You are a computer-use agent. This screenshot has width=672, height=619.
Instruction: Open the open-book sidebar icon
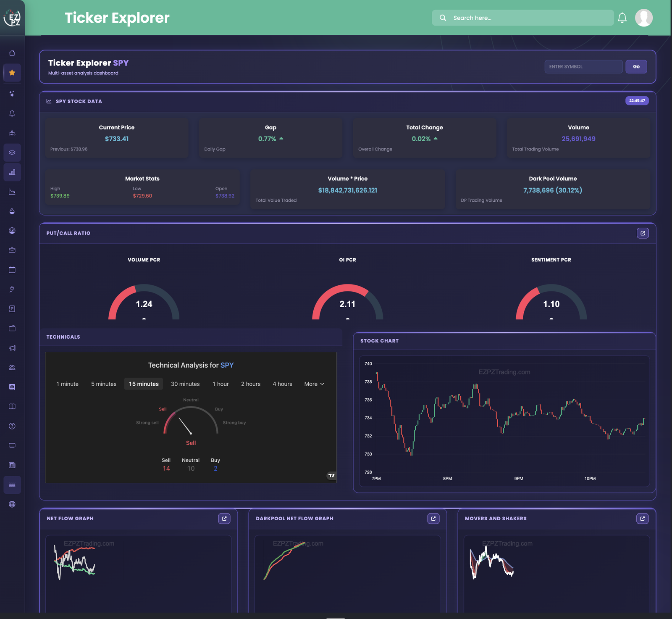click(12, 406)
